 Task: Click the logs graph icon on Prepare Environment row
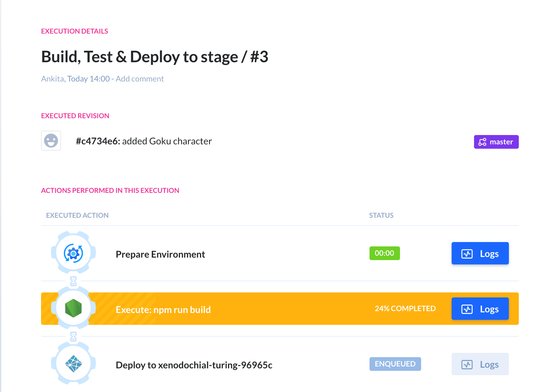pos(467,253)
